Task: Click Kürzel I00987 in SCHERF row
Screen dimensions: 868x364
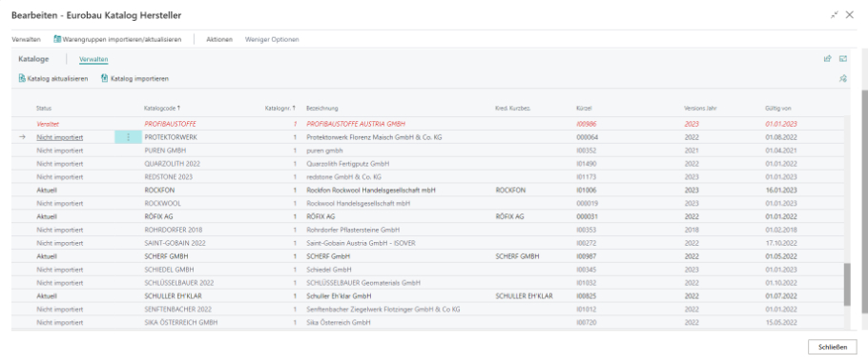Action: point(587,256)
